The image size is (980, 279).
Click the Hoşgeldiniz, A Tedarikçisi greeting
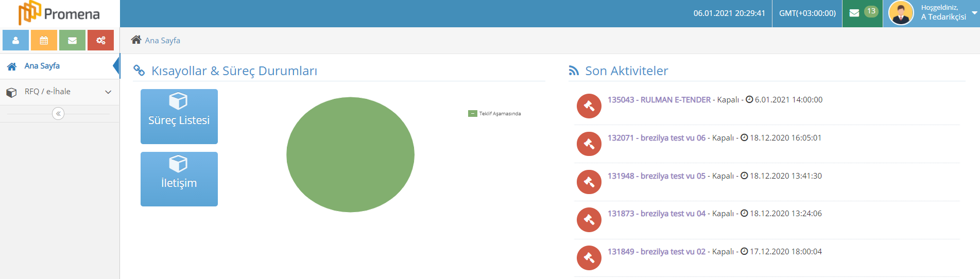point(943,12)
